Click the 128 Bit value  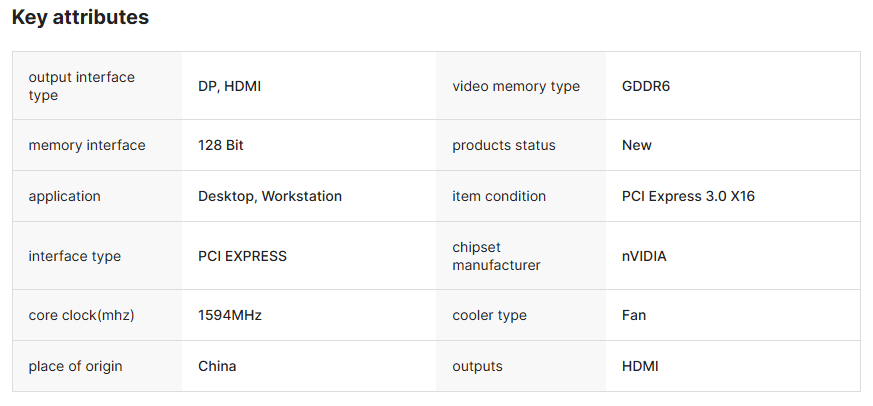(220, 145)
